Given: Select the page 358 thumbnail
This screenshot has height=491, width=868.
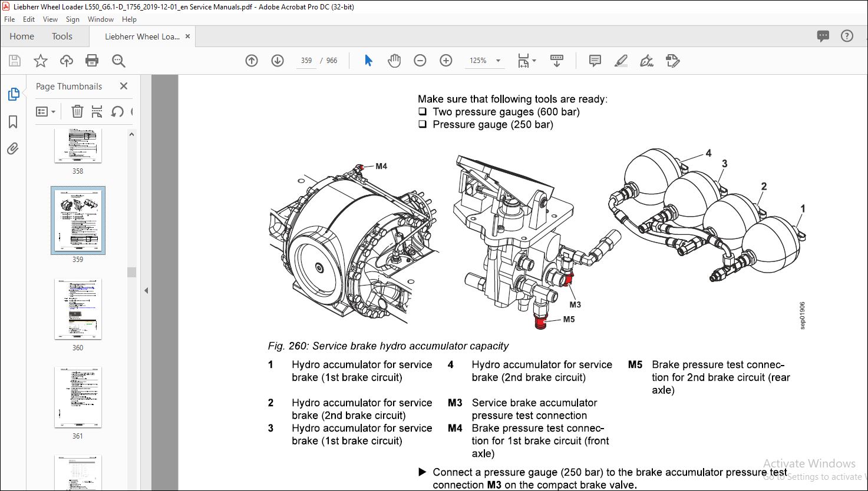Looking at the screenshot, I should [78, 145].
